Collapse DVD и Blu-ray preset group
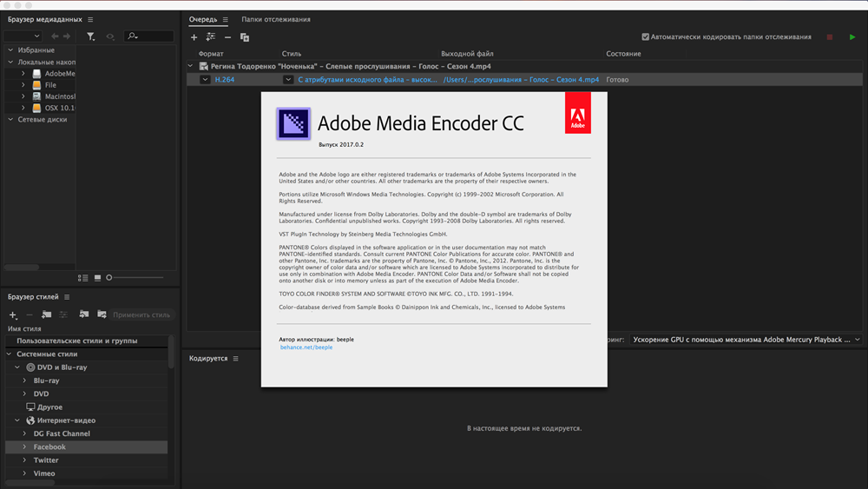868x489 pixels. click(x=17, y=367)
